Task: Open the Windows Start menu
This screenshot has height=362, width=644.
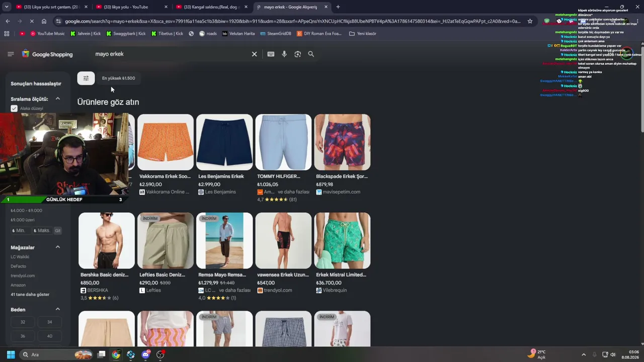Action: [11, 354]
